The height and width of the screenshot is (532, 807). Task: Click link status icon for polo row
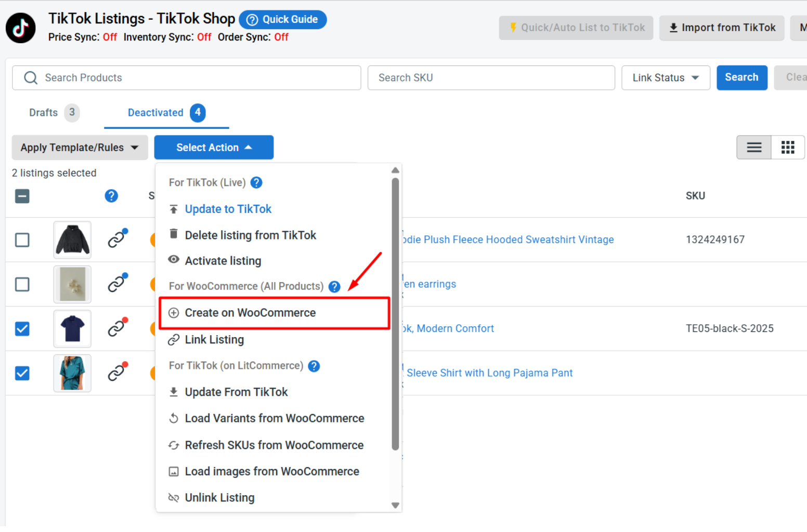[x=118, y=327]
